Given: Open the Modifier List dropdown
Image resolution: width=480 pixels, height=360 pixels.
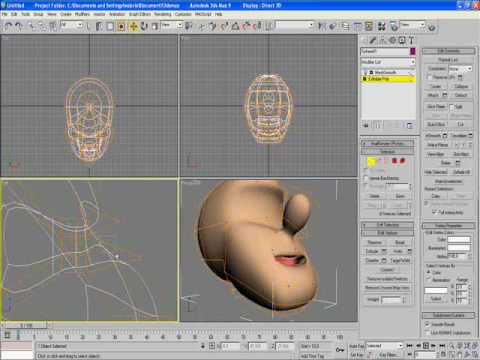Looking at the screenshot, I should pyautogui.click(x=388, y=62).
